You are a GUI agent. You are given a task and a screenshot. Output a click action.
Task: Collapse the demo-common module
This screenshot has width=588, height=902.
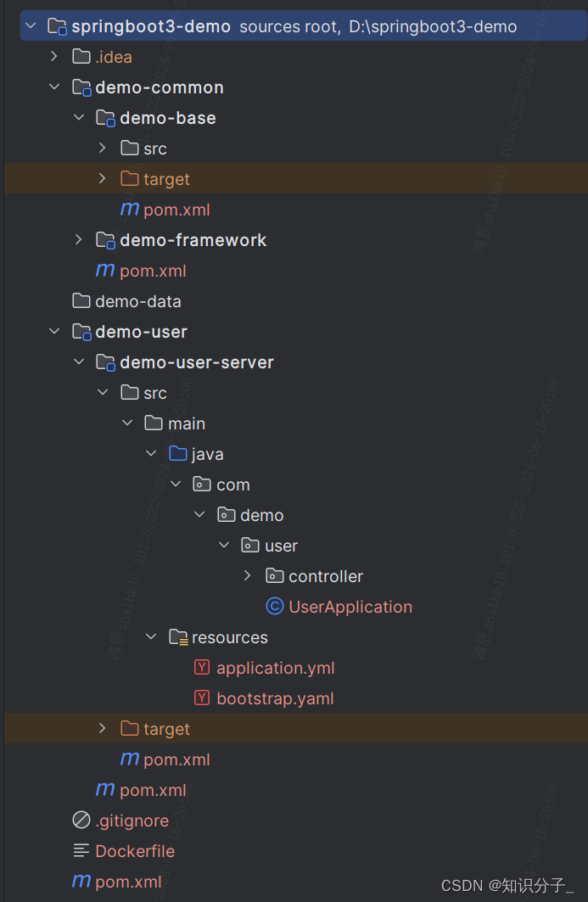(x=54, y=87)
